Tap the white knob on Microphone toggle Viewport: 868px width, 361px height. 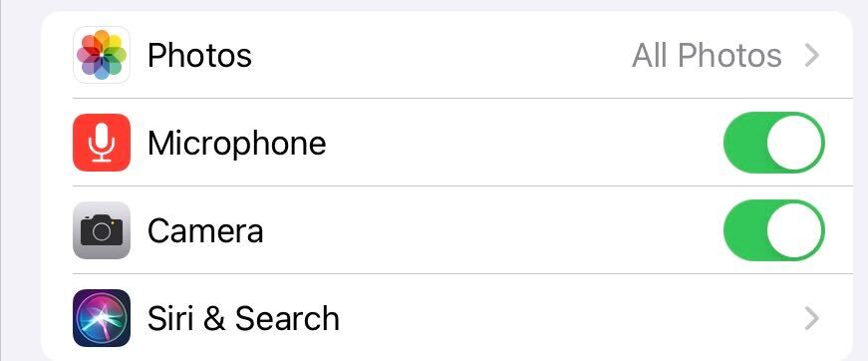pyautogui.click(x=794, y=143)
